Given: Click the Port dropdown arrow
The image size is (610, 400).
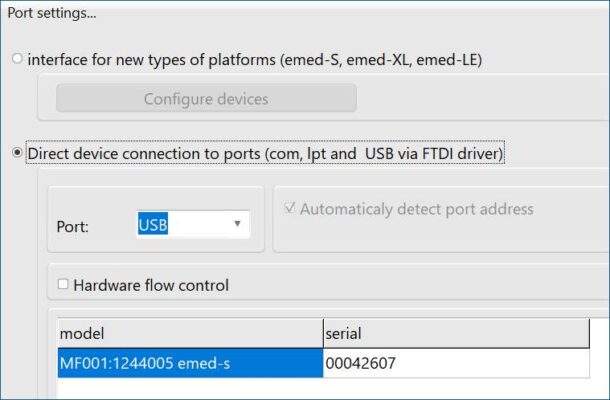Looking at the screenshot, I should coord(237,224).
